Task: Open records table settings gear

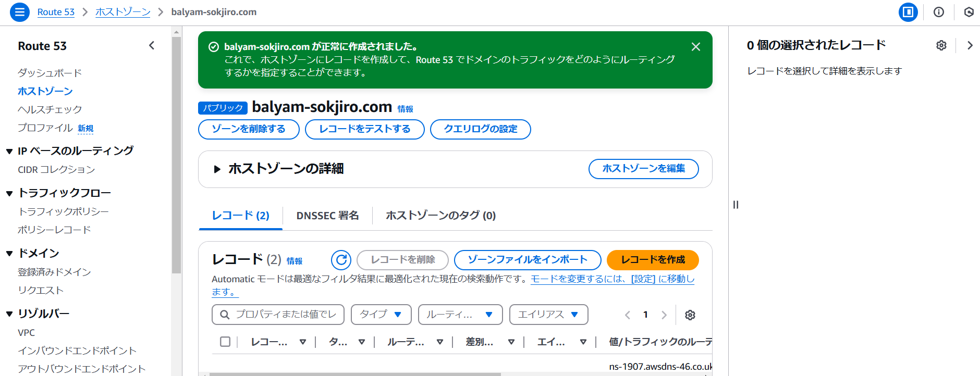Action: pos(690,315)
